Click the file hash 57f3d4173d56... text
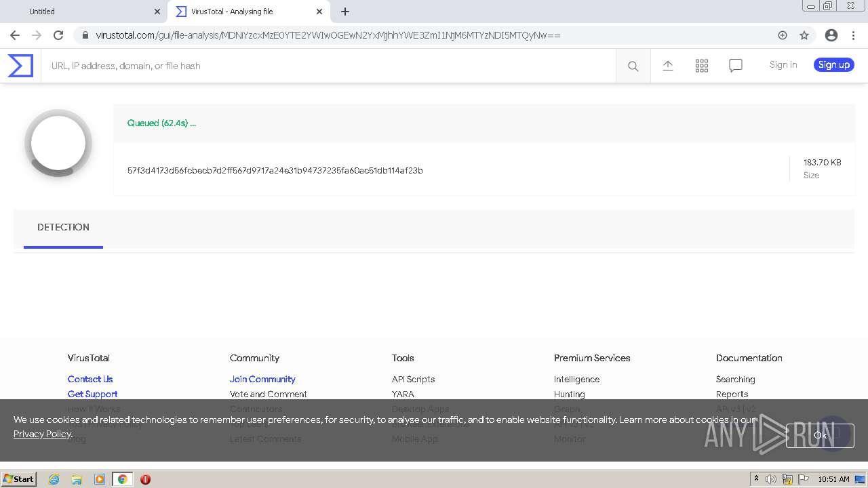This screenshot has width=868, height=488. [275, 171]
